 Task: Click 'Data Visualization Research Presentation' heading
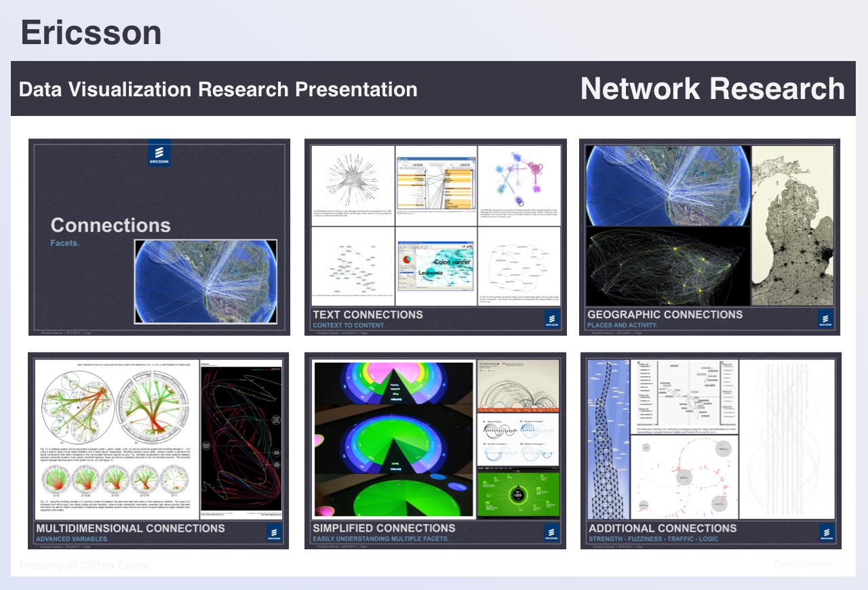tap(218, 90)
